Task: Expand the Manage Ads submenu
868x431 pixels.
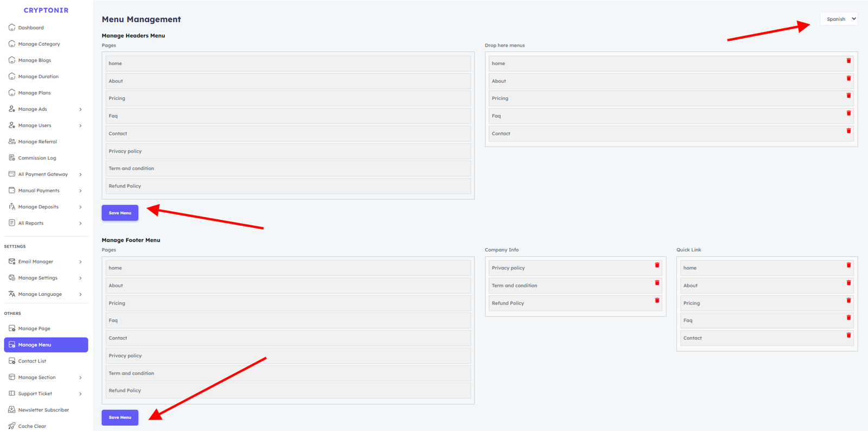Action: (80, 110)
